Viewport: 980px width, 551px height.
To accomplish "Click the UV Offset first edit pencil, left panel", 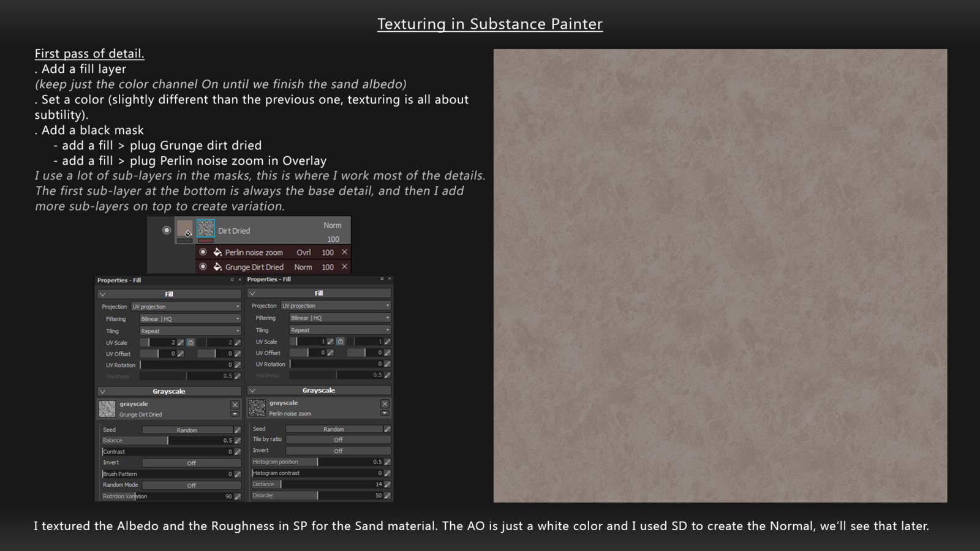I will [181, 353].
